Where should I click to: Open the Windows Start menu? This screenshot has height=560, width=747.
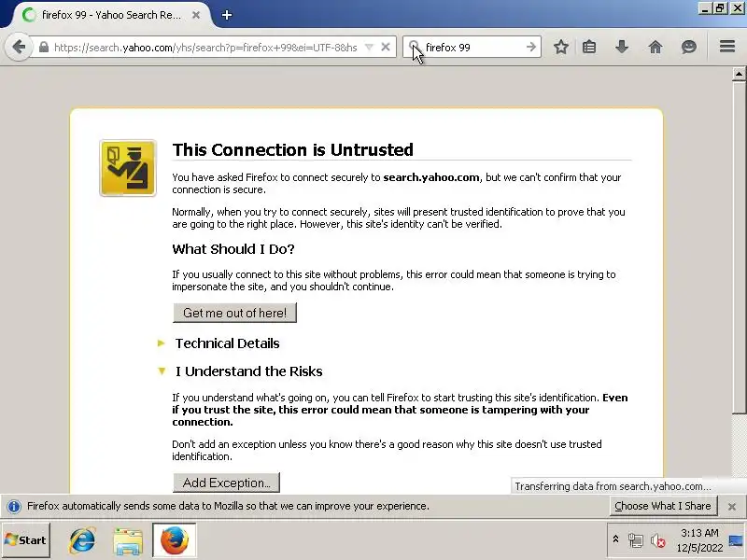pos(26,540)
